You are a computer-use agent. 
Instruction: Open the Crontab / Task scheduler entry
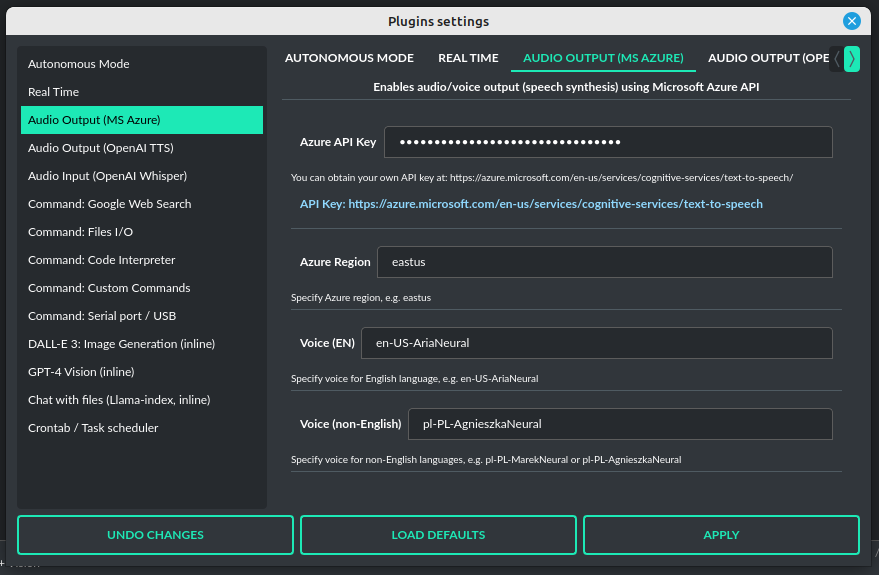(x=93, y=428)
